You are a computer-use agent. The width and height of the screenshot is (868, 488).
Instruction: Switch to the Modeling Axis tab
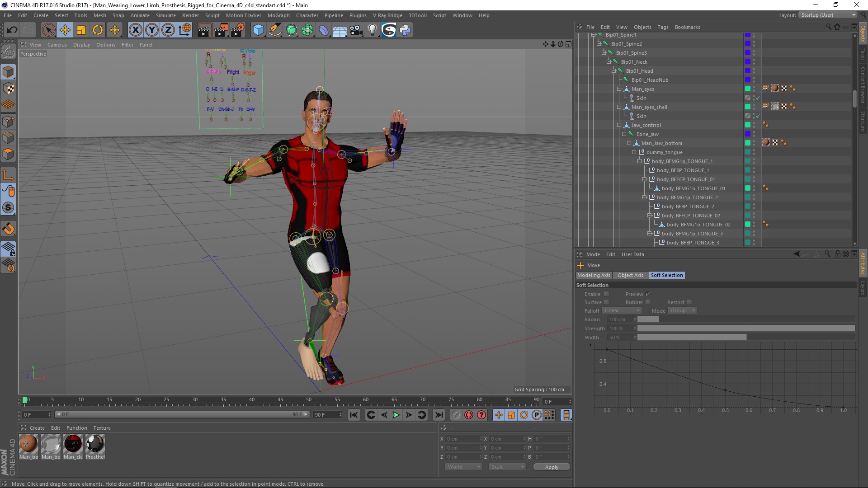point(594,275)
